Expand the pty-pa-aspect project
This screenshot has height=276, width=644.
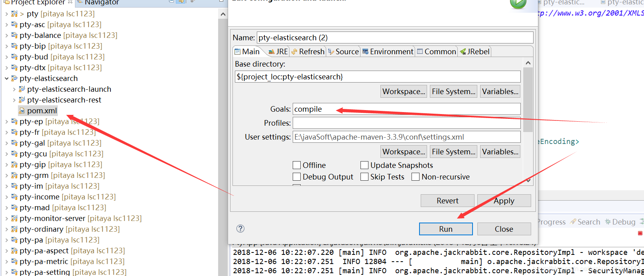(x=6, y=250)
